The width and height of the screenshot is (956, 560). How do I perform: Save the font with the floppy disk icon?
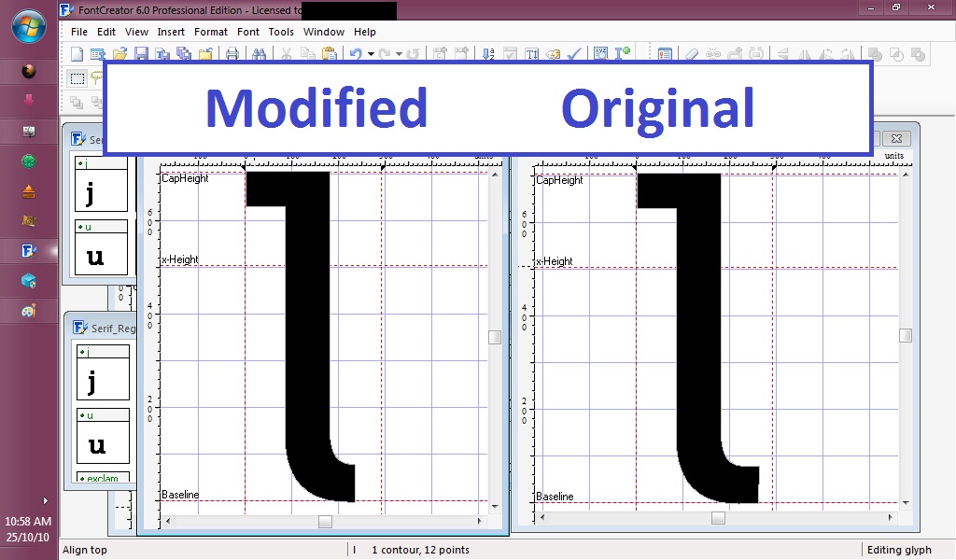click(x=142, y=54)
